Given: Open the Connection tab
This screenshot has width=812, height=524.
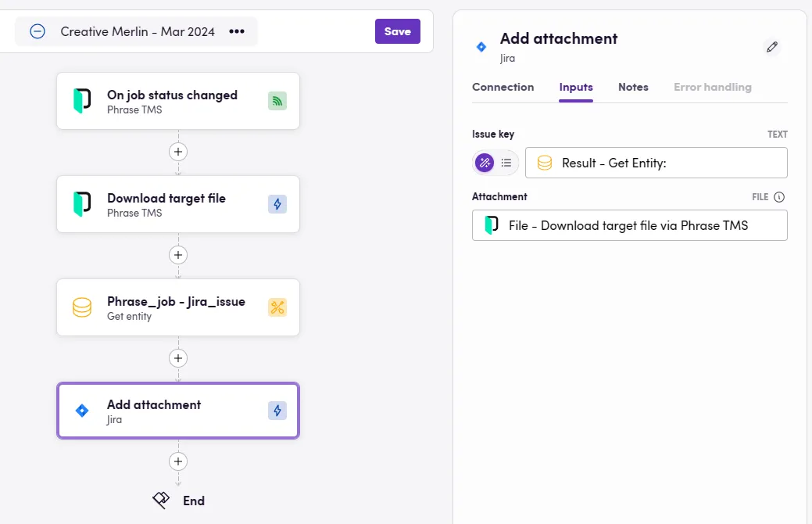Looking at the screenshot, I should pos(503,87).
